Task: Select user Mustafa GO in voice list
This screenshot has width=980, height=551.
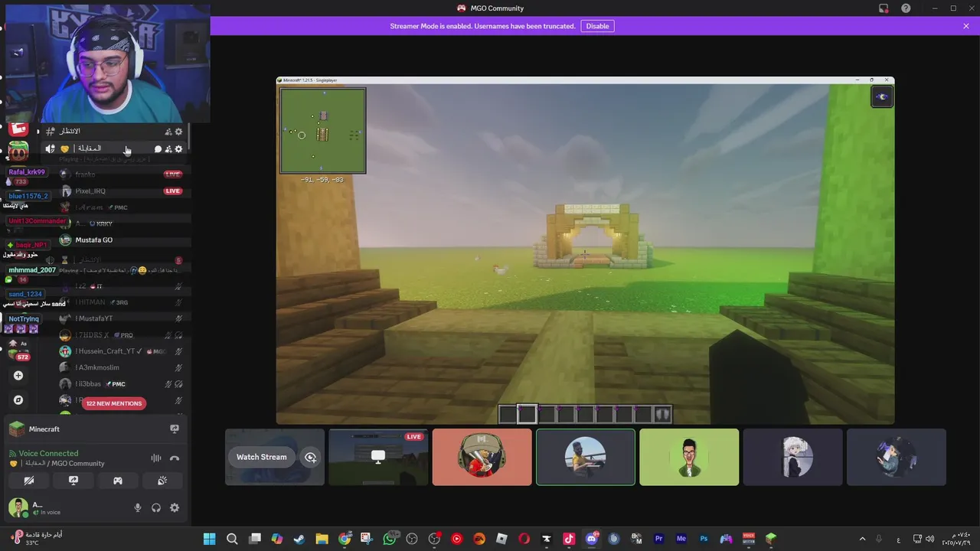Action: coord(122,240)
